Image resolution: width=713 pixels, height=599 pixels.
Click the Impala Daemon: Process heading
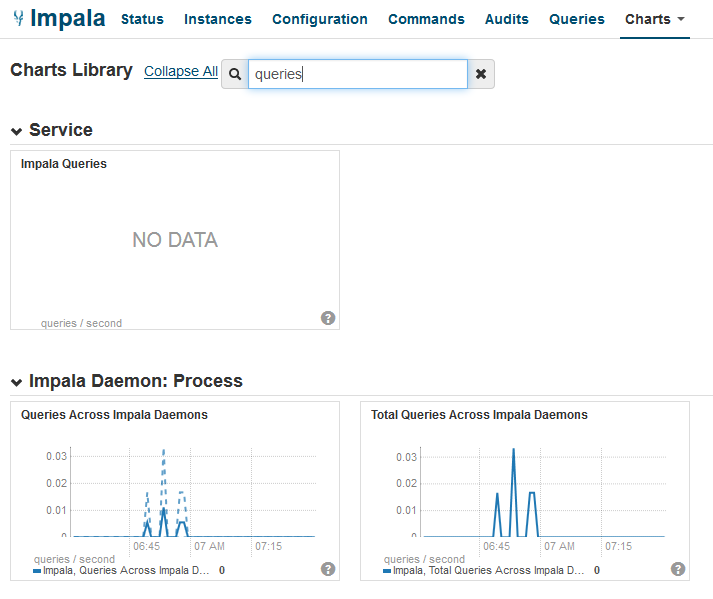pos(136,381)
